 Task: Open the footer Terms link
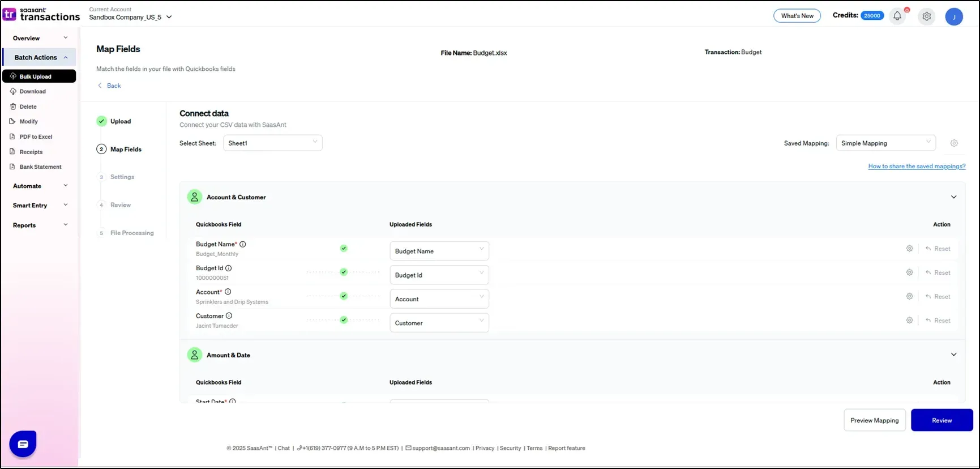[x=534, y=448]
